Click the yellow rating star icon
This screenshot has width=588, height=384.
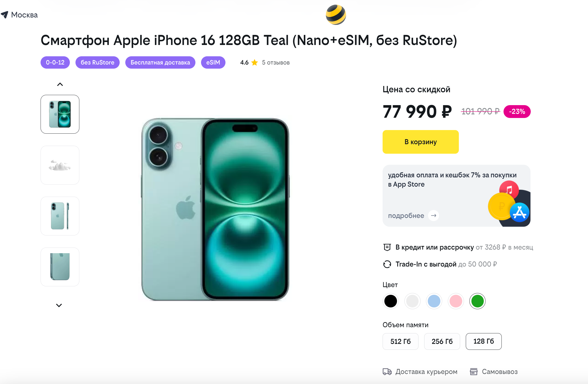click(x=254, y=62)
